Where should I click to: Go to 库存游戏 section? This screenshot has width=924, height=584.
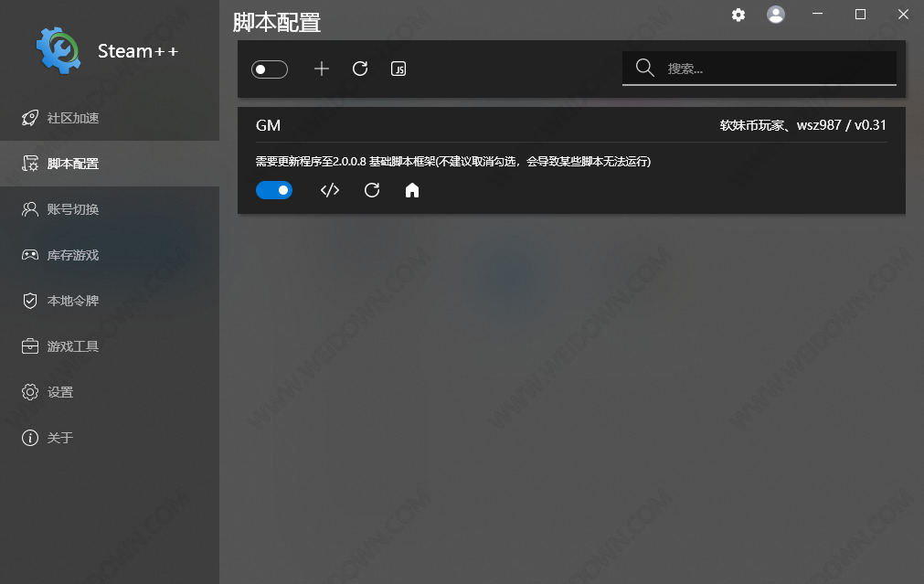click(73, 255)
